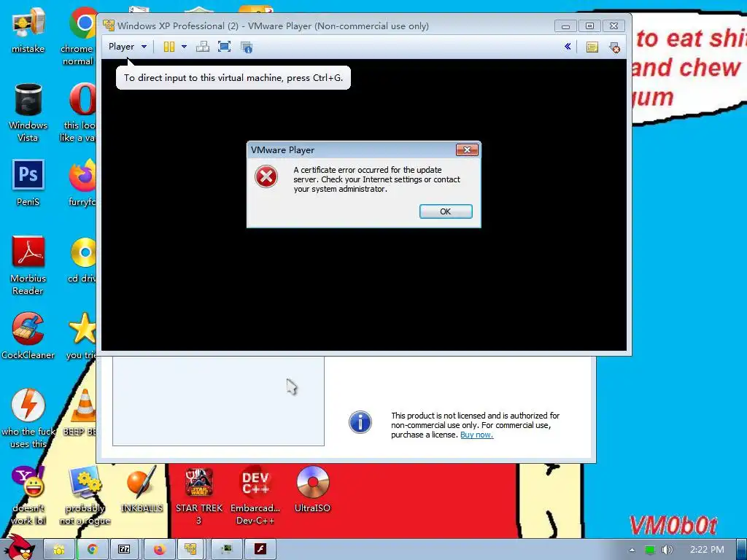Click the Send Ctrl+Alt+Del toolbar icon

click(x=203, y=47)
